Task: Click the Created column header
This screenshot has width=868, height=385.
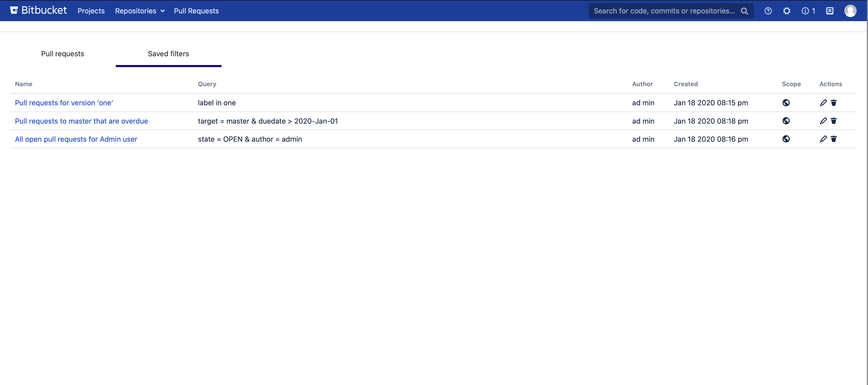Action: 686,84
